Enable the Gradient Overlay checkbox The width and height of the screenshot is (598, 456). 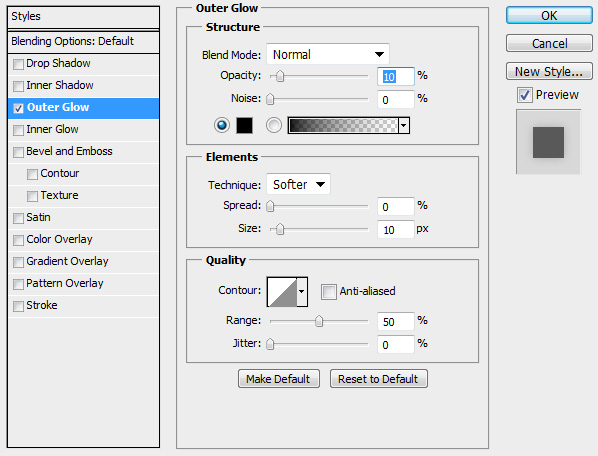18,262
